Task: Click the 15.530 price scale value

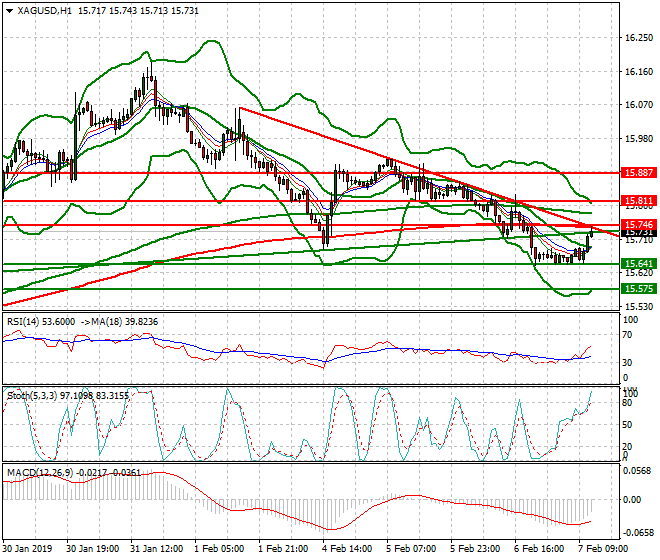Action: point(637,306)
